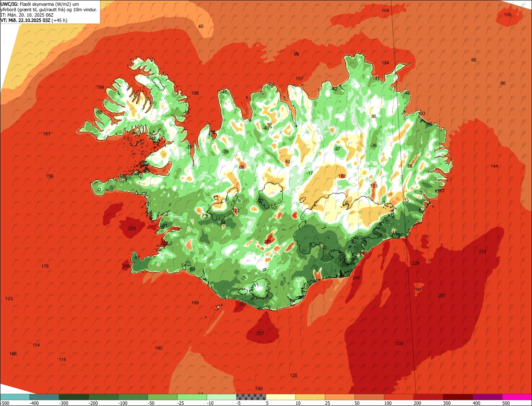This screenshot has height=406, width=532.
Task: Click the 'IT: Mán. 20. 10. 2025 06Z' line
Action: click(27, 15)
